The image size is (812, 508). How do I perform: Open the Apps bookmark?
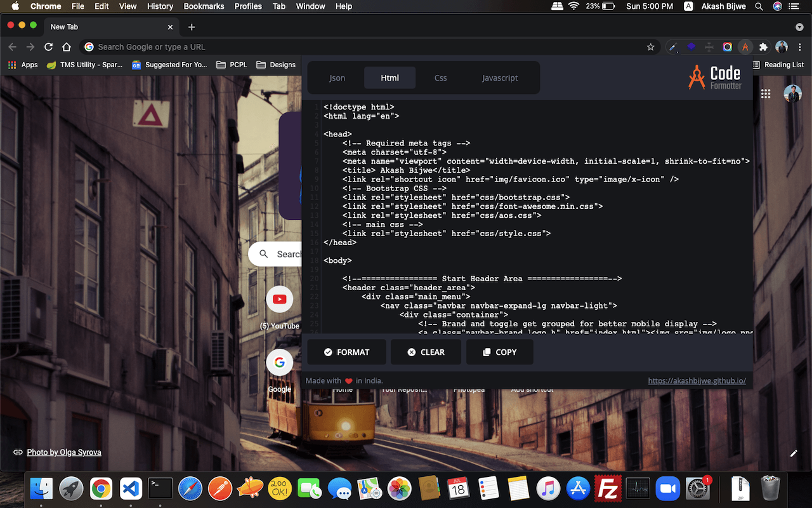tap(23, 65)
